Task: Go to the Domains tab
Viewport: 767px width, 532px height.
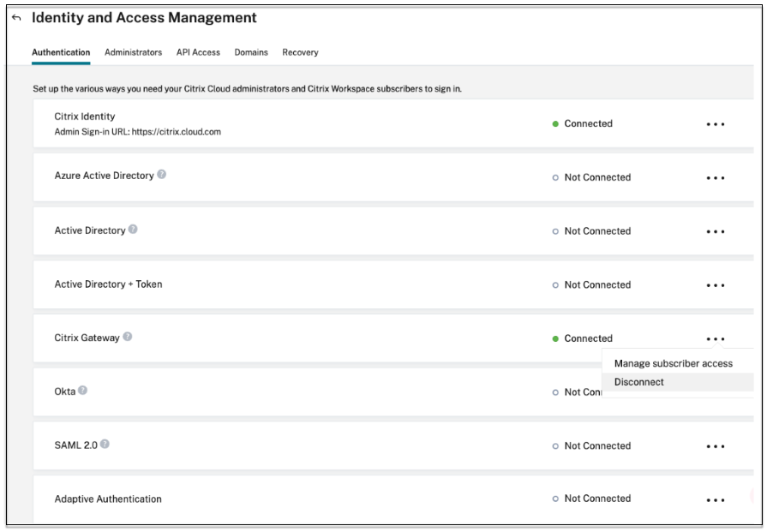Action: point(251,52)
